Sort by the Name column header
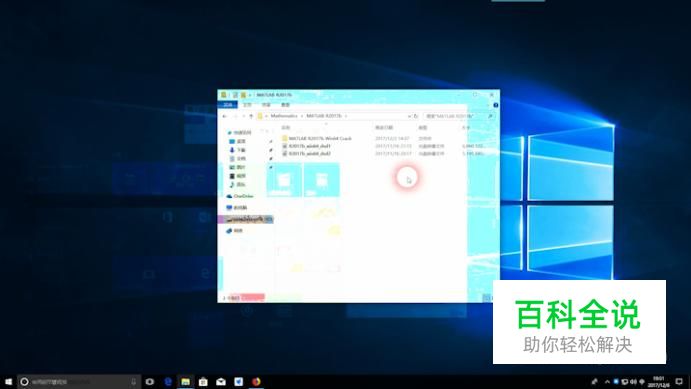This screenshot has height=389, width=691. [x=286, y=128]
